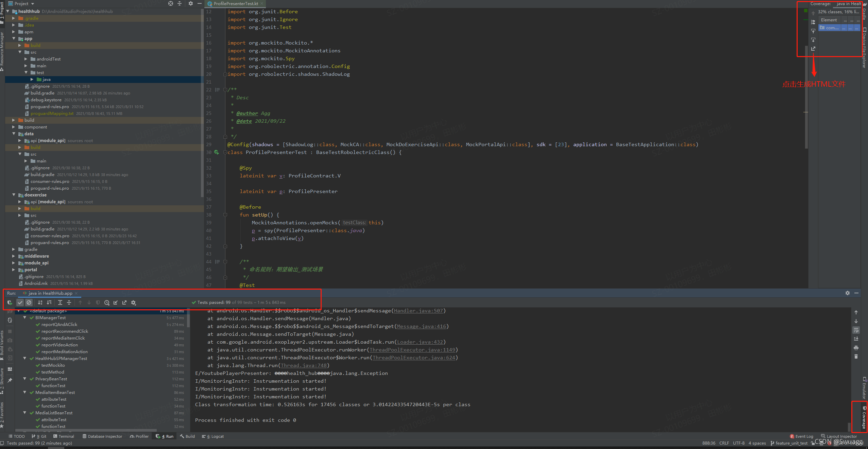The width and height of the screenshot is (868, 449).
Task: Click the Run panel test settings gear
Action: pos(133,303)
